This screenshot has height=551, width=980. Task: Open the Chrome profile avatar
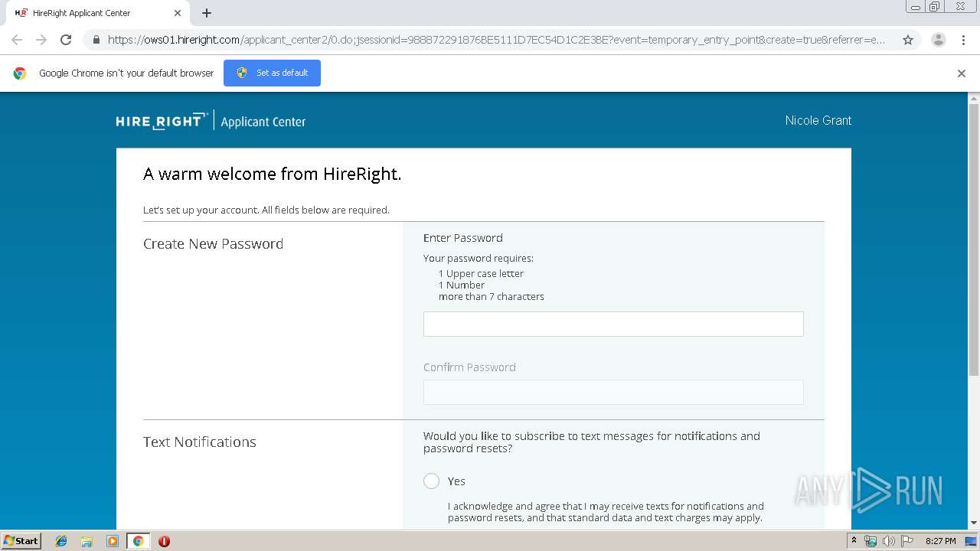939,40
